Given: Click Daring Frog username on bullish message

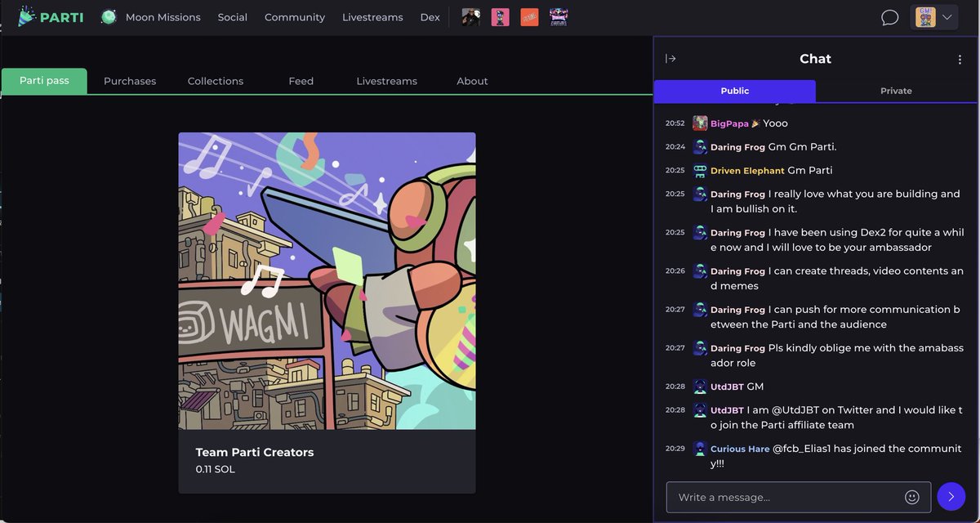Looking at the screenshot, I should coord(737,194).
